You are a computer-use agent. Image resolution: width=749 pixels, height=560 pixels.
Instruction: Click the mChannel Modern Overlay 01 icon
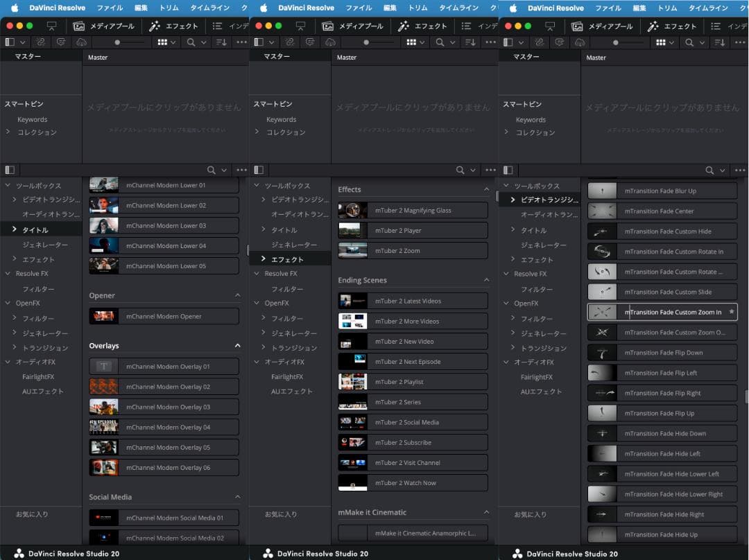click(x=103, y=367)
